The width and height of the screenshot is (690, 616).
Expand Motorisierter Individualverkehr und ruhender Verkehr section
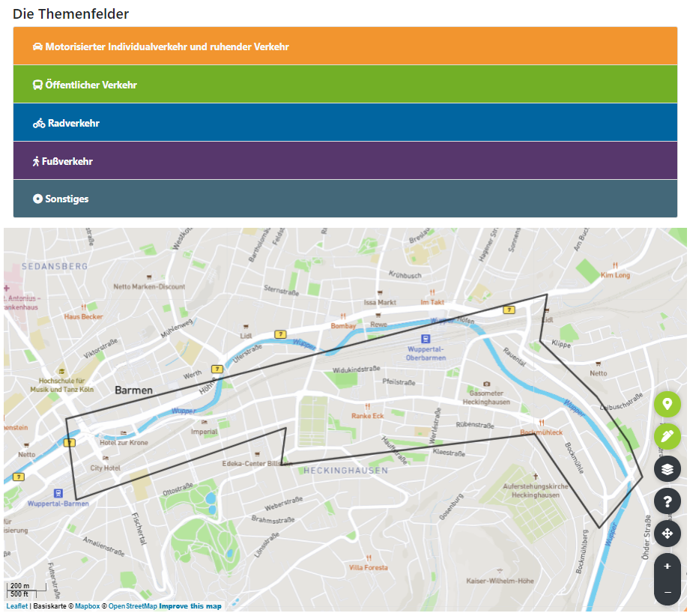(x=345, y=46)
